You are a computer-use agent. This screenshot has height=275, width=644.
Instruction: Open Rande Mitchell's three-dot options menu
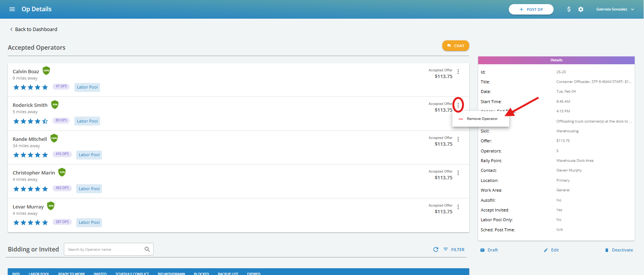pos(458,139)
